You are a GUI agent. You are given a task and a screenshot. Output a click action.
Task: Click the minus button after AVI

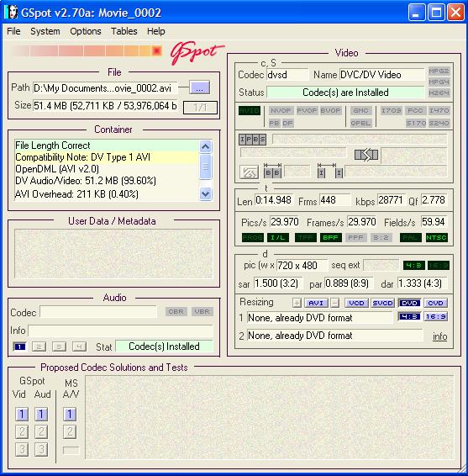click(x=335, y=303)
